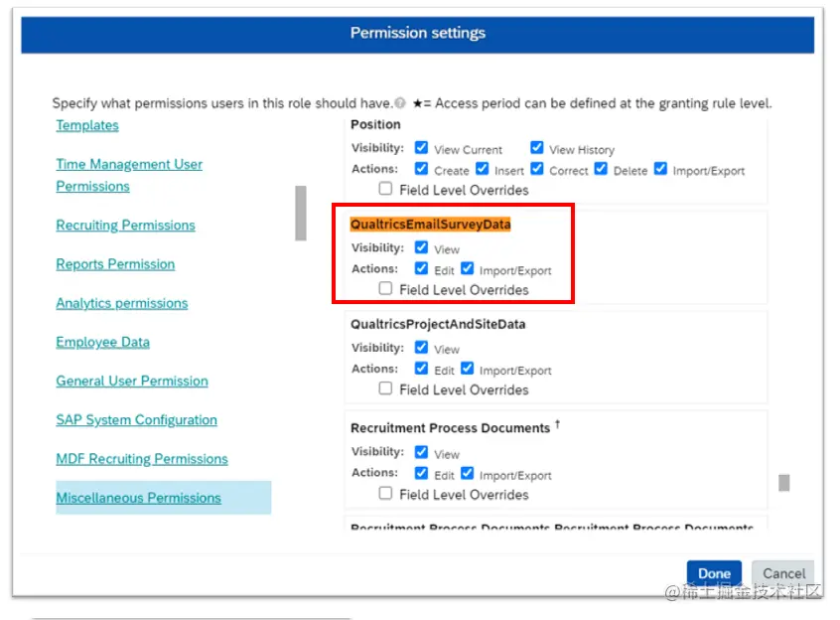Open Reports Permission category
This screenshot has width=840, height=620.
pyautogui.click(x=115, y=264)
